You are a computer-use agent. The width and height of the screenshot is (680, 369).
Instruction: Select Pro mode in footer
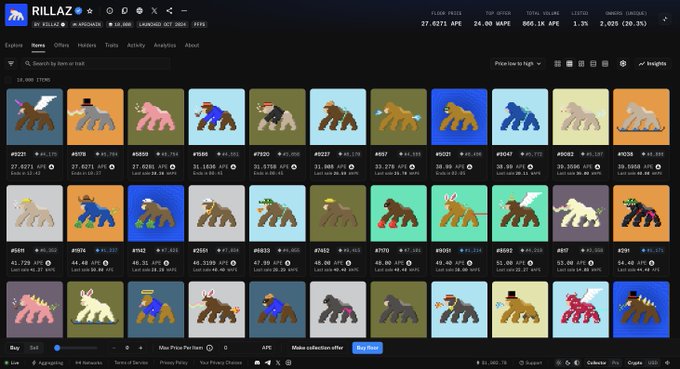click(615, 362)
